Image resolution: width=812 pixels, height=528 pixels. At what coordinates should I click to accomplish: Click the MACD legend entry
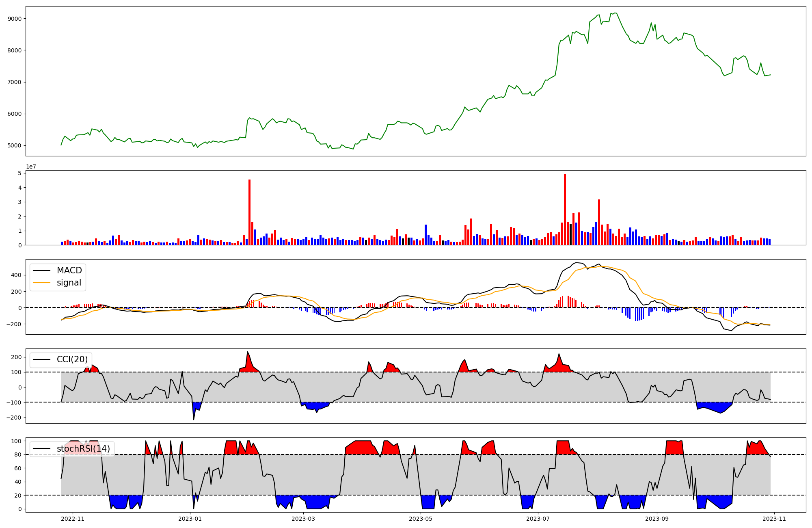pos(69,270)
